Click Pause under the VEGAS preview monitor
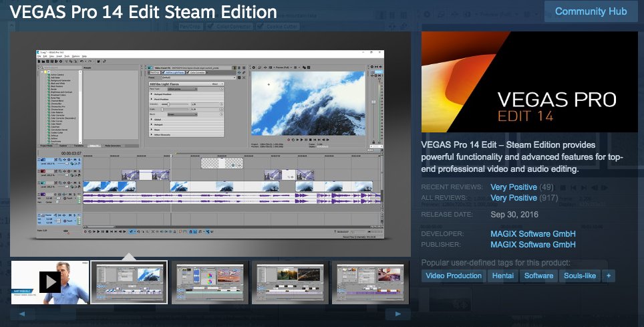Screen dimensions: 644x327 (x=306, y=140)
